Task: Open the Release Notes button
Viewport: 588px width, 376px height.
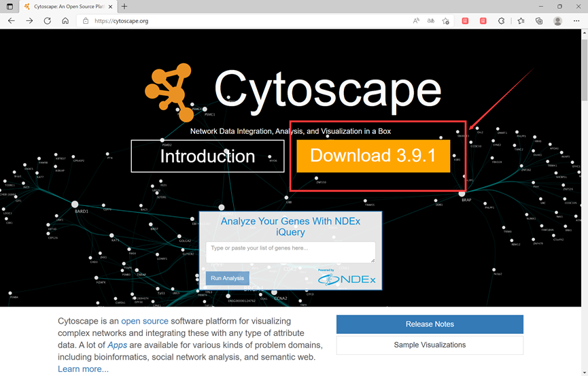Action: tap(430, 324)
